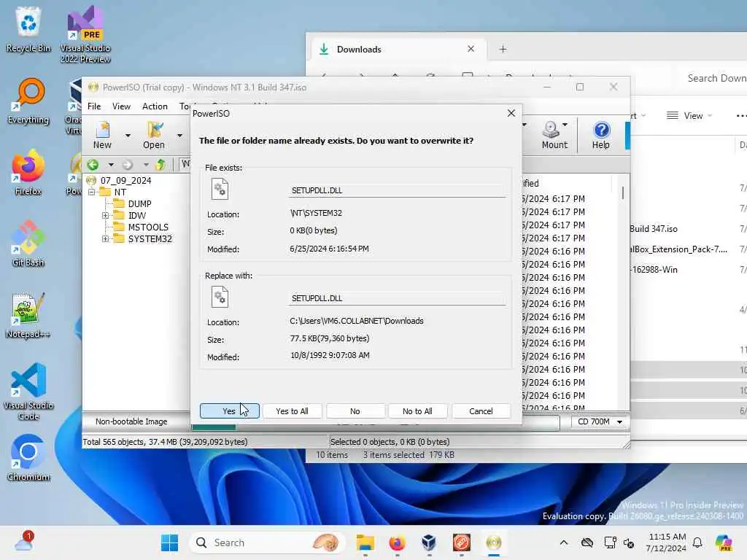Click the weather widget on taskbar
This screenshot has height=560, width=747.
pos(24,542)
